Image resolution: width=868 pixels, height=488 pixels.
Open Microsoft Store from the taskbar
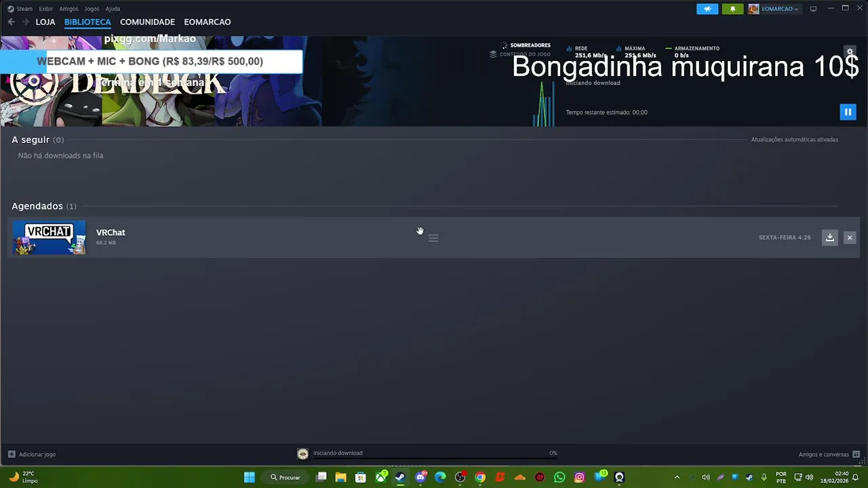361,477
